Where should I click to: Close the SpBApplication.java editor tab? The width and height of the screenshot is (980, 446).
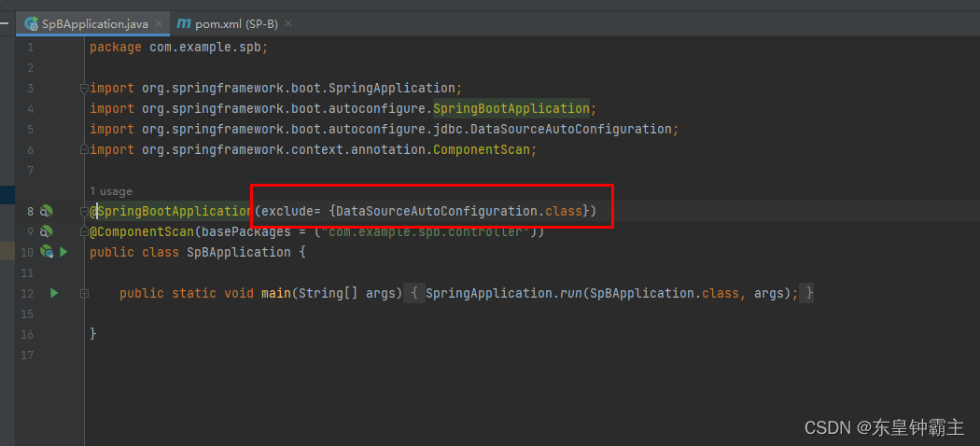(x=159, y=23)
